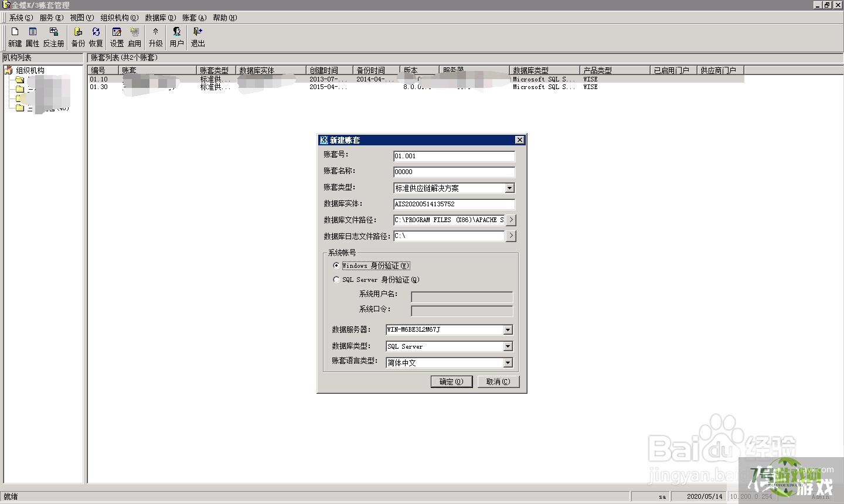The height and width of the screenshot is (504, 844).
Task: Open the 设置 settings icon
Action: pos(117,37)
